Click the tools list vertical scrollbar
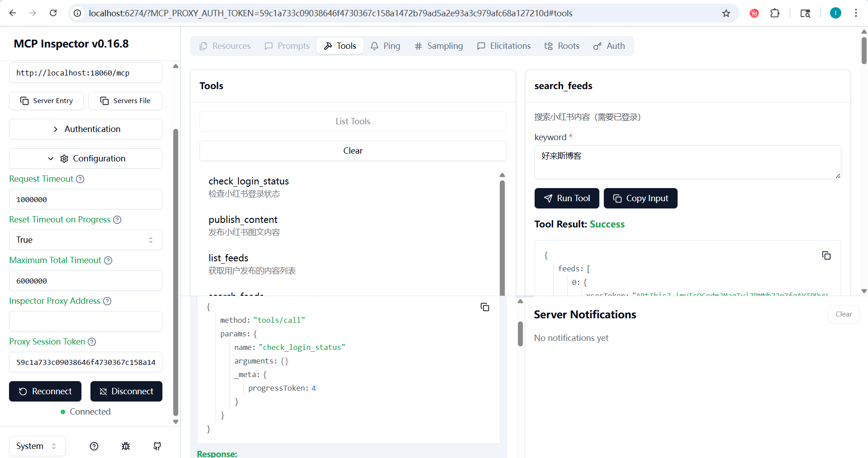This screenshot has width=868, height=458. [x=502, y=235]
